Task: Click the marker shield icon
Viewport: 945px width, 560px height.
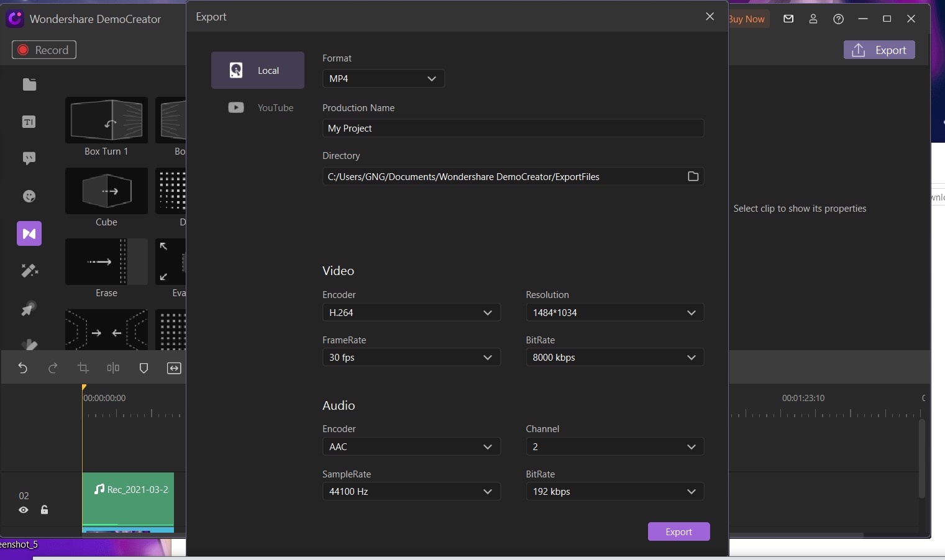Action: (x=144, y=368)
